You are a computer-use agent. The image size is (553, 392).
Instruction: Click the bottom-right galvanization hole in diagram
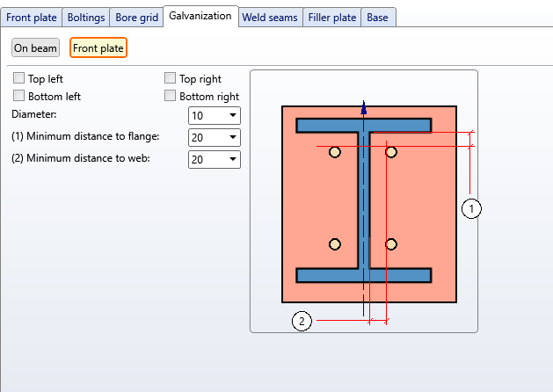(391, 243)
